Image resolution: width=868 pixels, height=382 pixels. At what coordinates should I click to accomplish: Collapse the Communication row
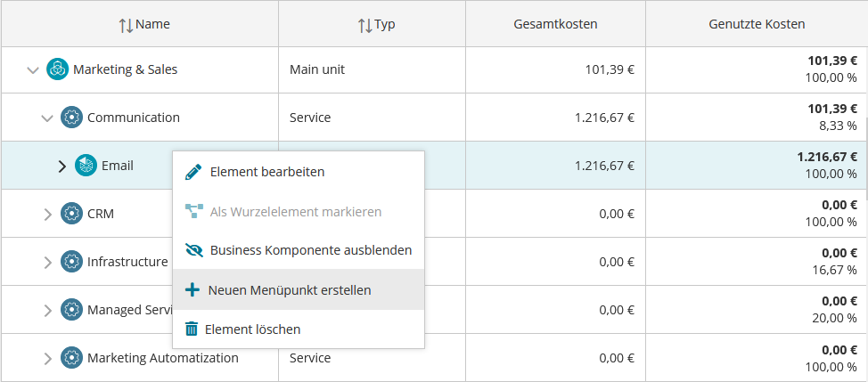pyautogui.click(x=47, y=118)
